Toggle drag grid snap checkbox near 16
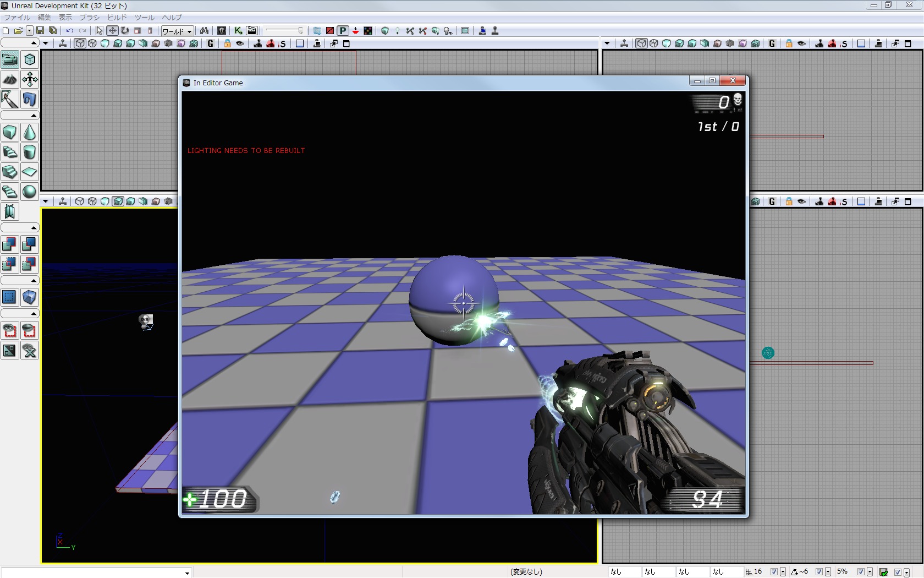This screenshot has width=924, height=578. (x=774, y=572)
